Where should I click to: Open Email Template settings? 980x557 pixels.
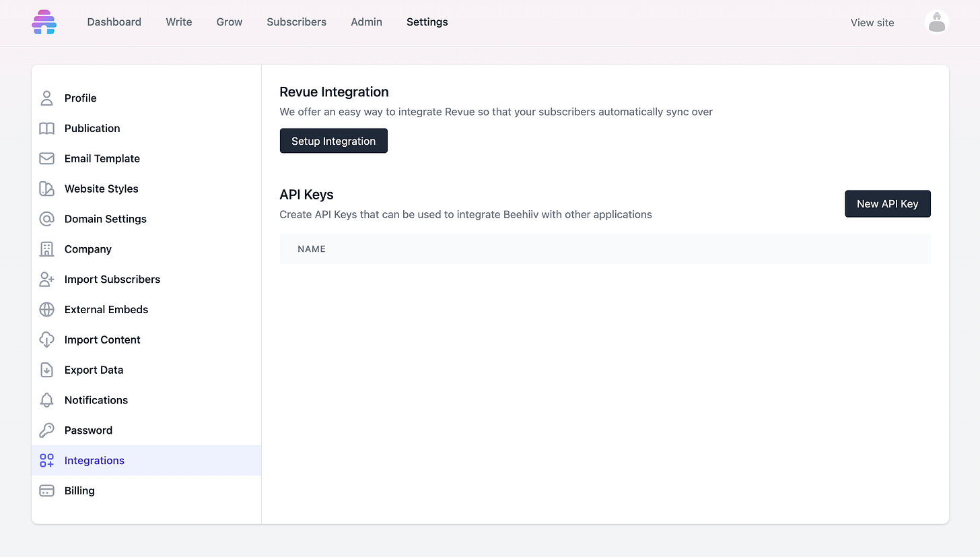(147, 159)
